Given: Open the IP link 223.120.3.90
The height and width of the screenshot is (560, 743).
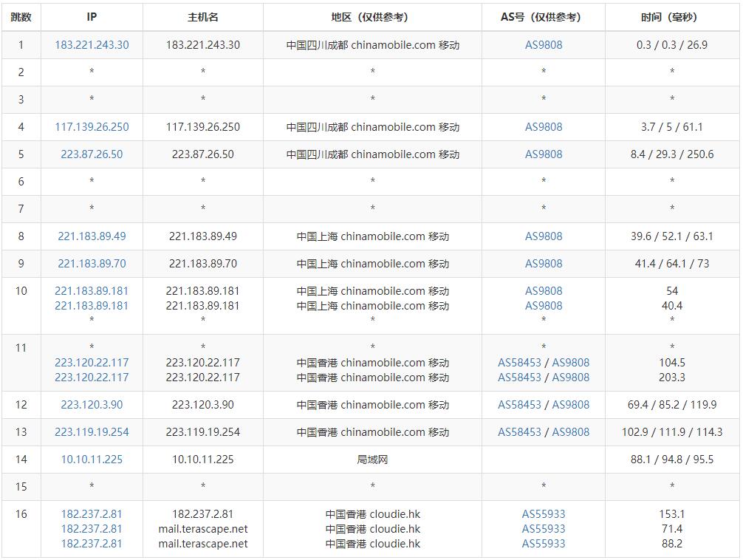Looking at the screenshot, I should 92,405.
